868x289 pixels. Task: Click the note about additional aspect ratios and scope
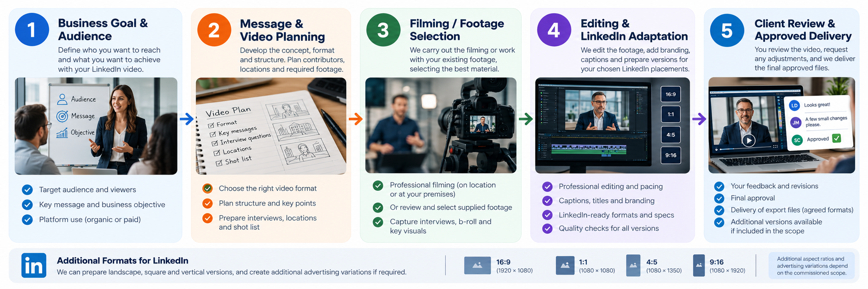coord(812,266)
